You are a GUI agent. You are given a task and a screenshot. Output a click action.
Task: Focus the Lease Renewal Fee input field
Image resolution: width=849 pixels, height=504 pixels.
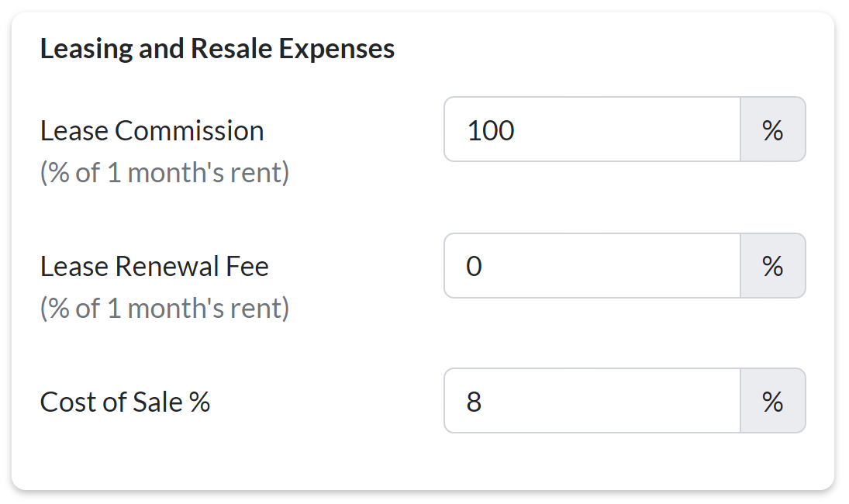[x=592, y=266]
